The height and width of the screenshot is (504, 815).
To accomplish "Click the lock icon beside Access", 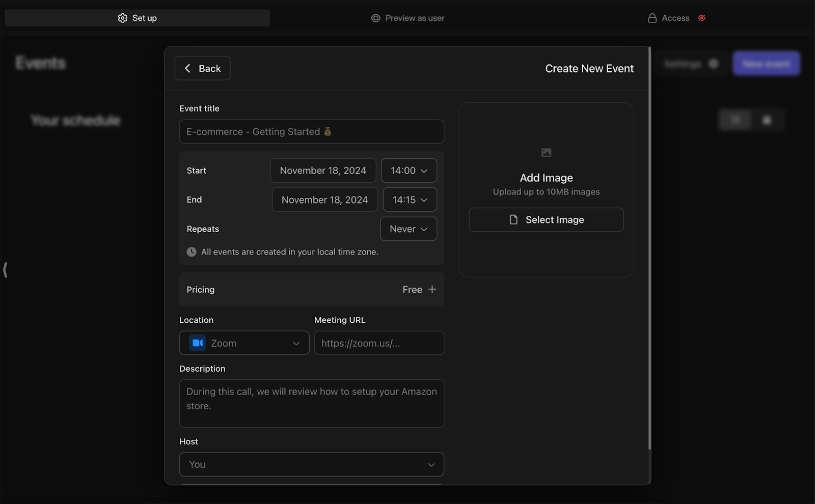I will (x=652, y=18).
